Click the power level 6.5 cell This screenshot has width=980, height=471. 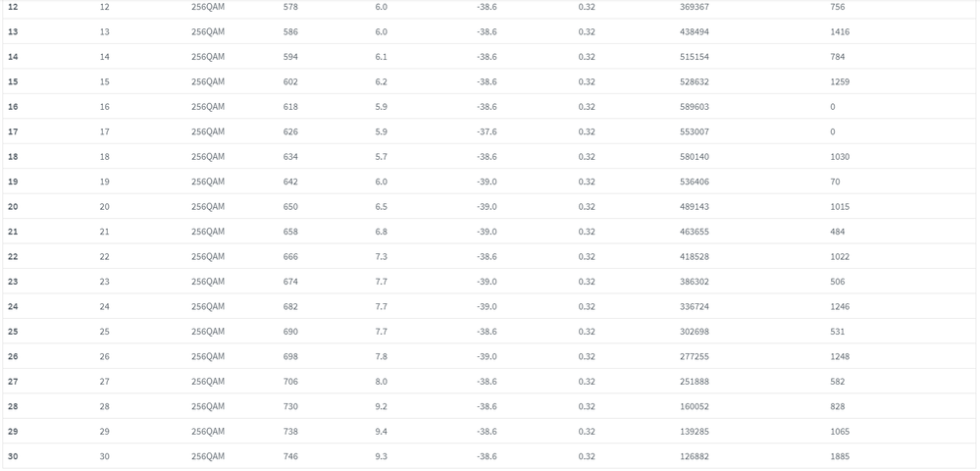pyautogui.click(x=382, y=207)
